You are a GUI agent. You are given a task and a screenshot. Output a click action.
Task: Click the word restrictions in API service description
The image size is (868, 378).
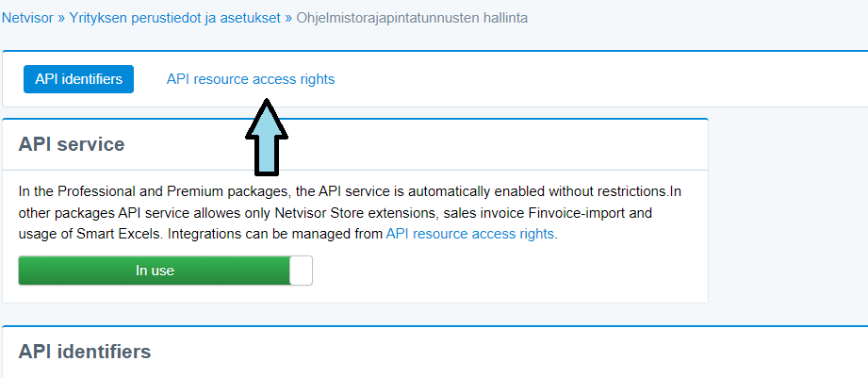(630, 191)
